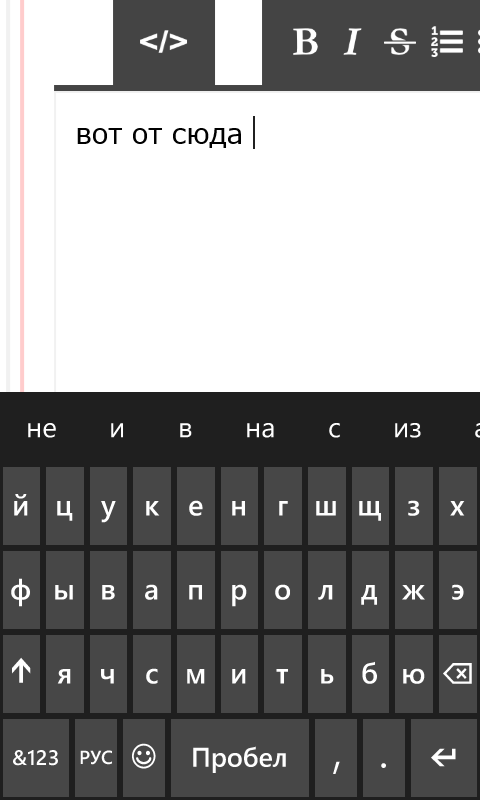Screen dimensions: 480x800
Task: Tap the comma key
Action: pyautogui.click(x=336, y=758)
